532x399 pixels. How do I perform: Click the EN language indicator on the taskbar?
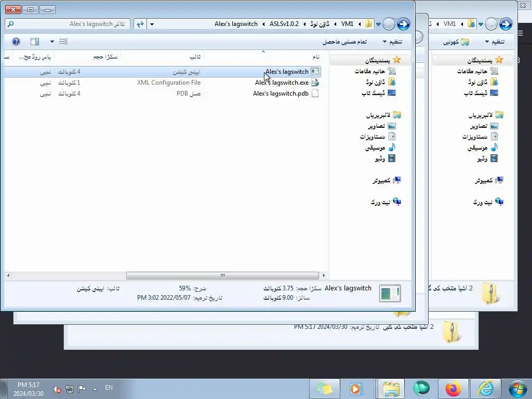[x=109, y=388]
